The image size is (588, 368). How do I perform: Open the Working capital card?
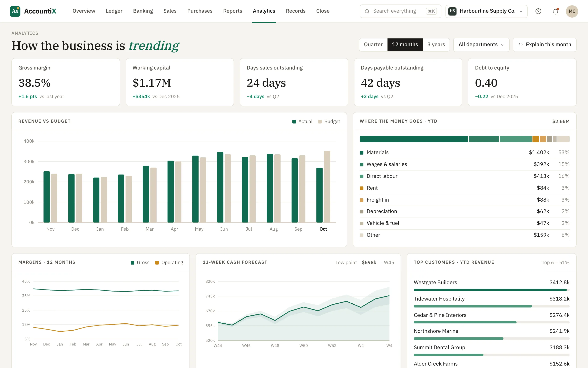[x=180, y=82]
